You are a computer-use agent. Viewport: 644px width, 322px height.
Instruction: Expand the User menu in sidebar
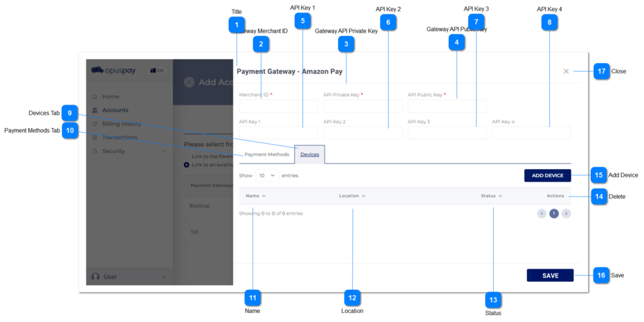tap(129, 277)
